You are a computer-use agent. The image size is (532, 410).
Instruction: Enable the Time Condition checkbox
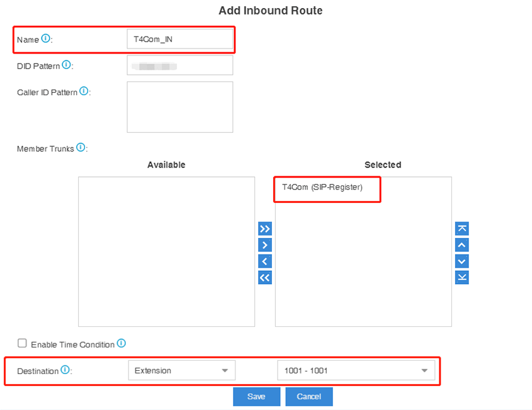click(x=23, y=343)
